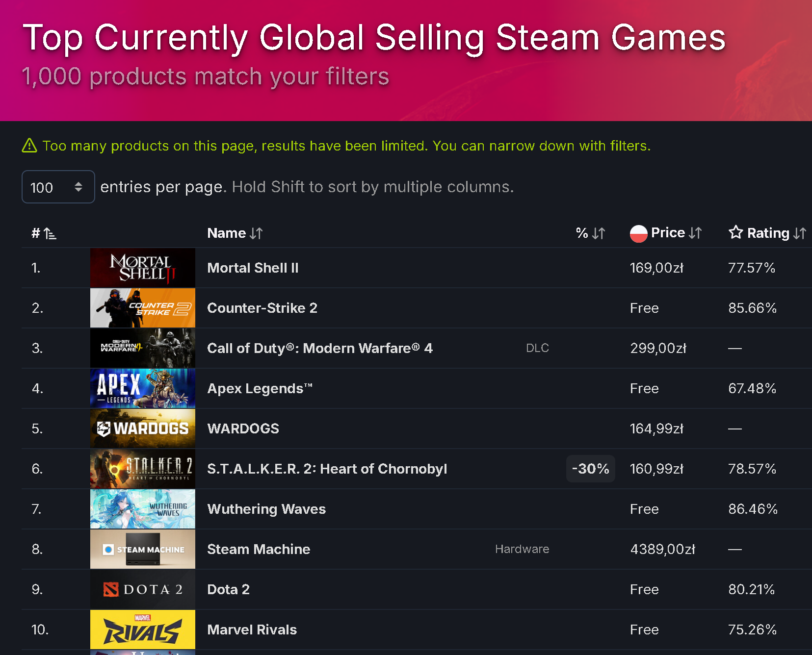Click the 80.21% rating

tap(751, 589)
